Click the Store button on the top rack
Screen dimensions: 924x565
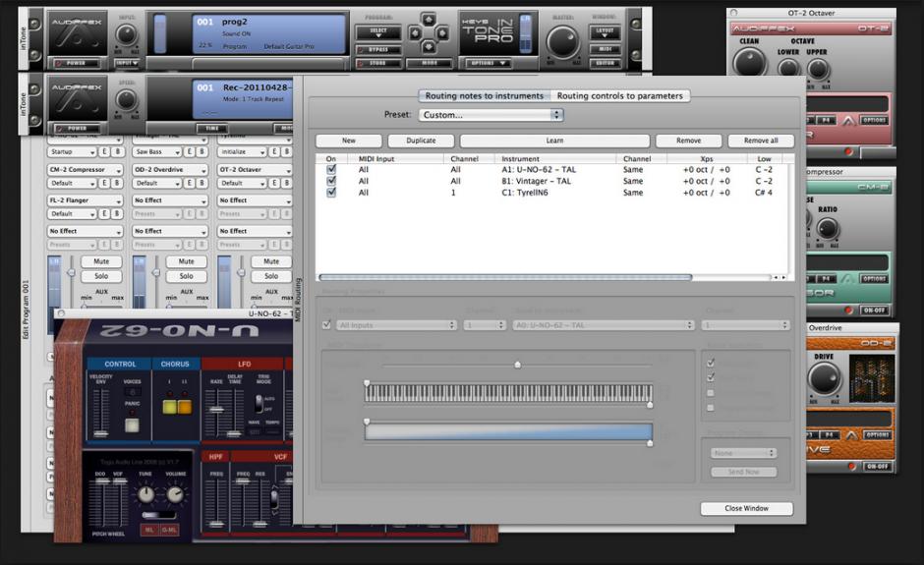point(378,63)
